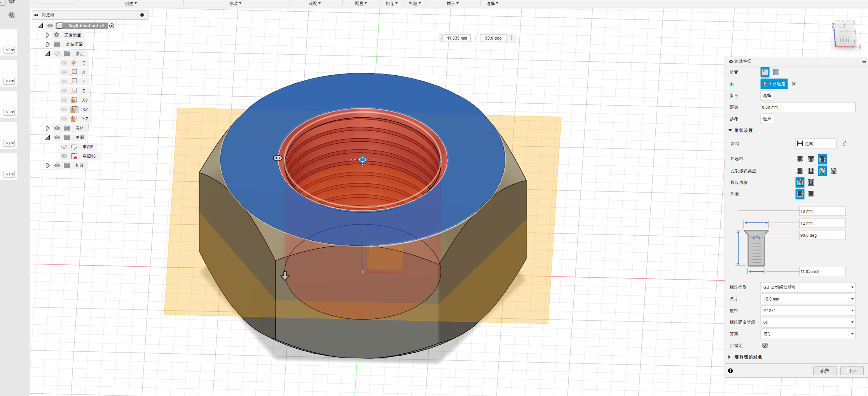The image size is (868, 396).
Task: Click the flip direction arrows beside 范围
Action: [x=845, y=144]
